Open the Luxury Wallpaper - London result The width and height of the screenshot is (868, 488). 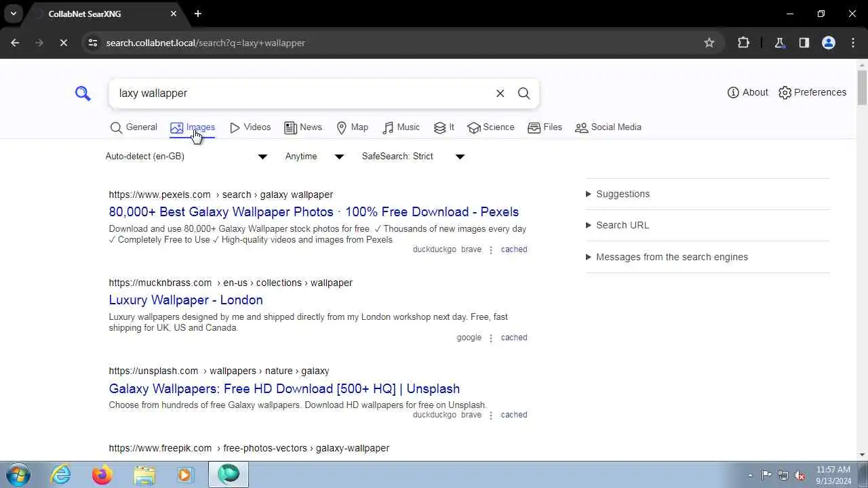186,300
